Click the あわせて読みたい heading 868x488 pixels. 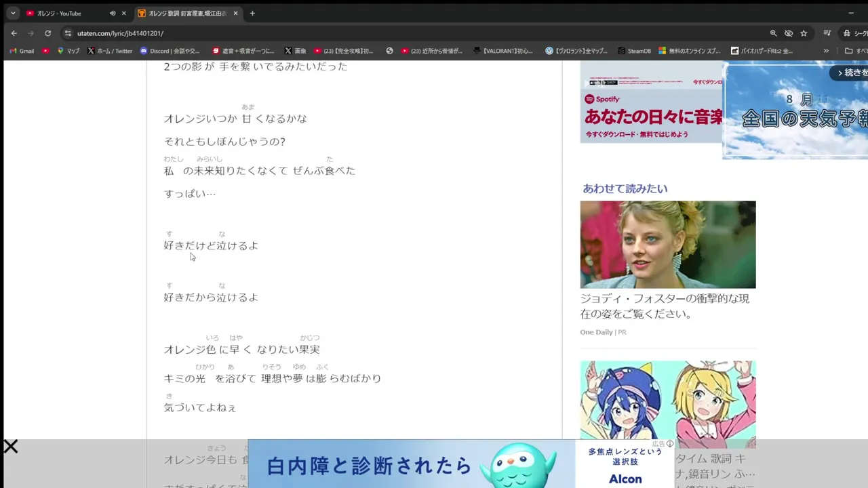(x=625, y=188)
